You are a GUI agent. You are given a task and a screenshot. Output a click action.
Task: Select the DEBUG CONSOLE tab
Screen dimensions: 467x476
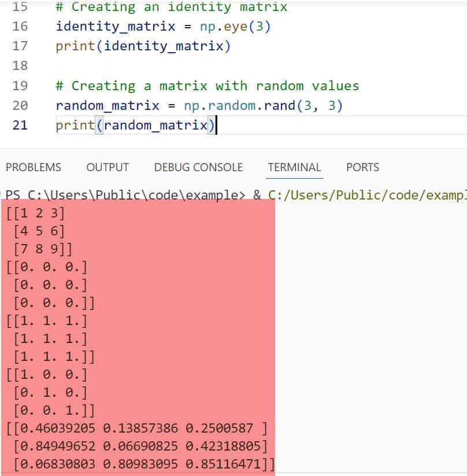(x=198, y=167)
